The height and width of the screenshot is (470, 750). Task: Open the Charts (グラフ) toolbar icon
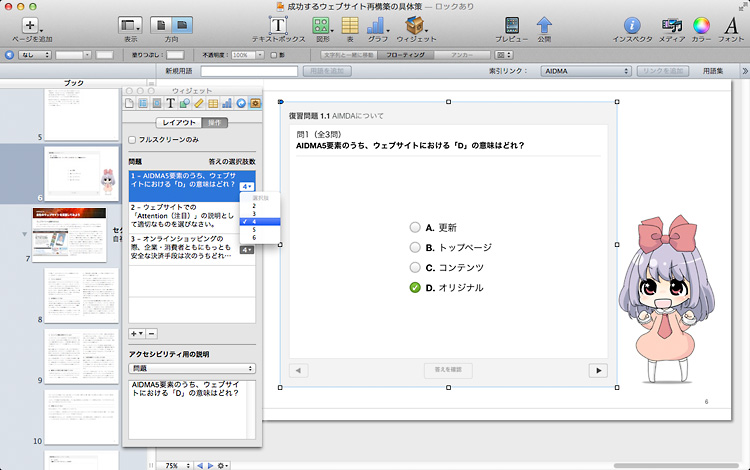(376, 25)
